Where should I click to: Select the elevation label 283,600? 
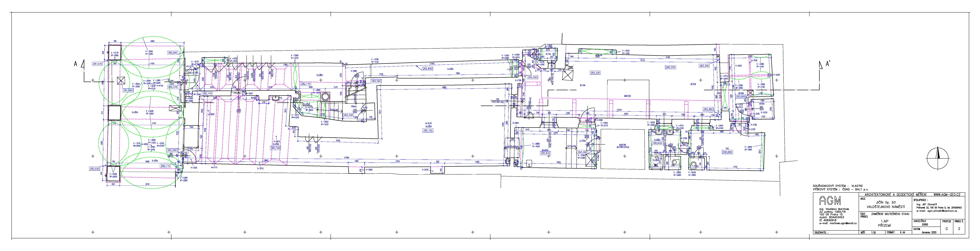[x=741, y=97]
